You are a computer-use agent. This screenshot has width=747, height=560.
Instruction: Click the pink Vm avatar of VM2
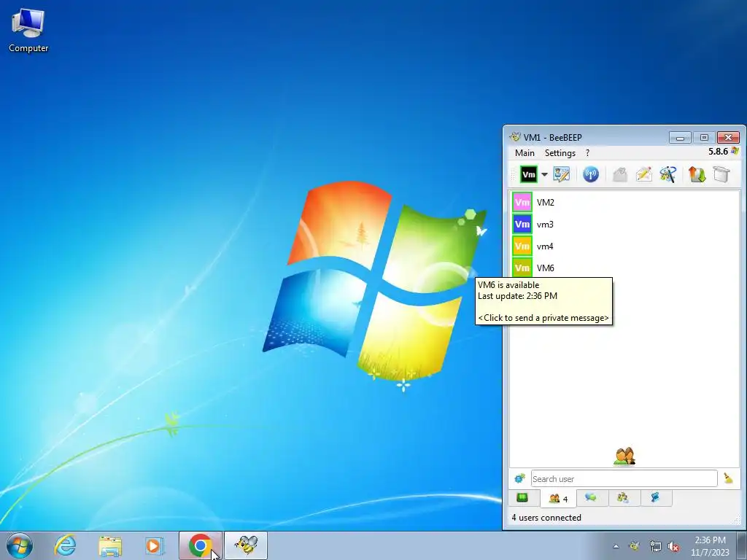pyautogui.click(x=522, y=203)
